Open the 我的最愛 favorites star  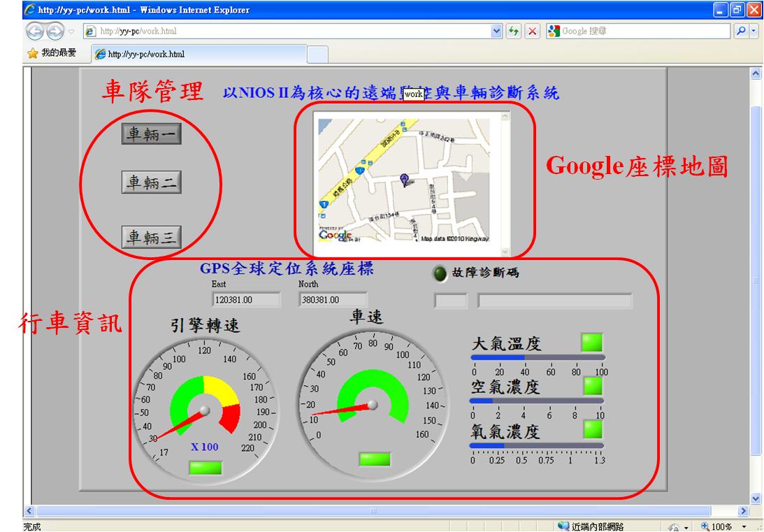[33, 53]
